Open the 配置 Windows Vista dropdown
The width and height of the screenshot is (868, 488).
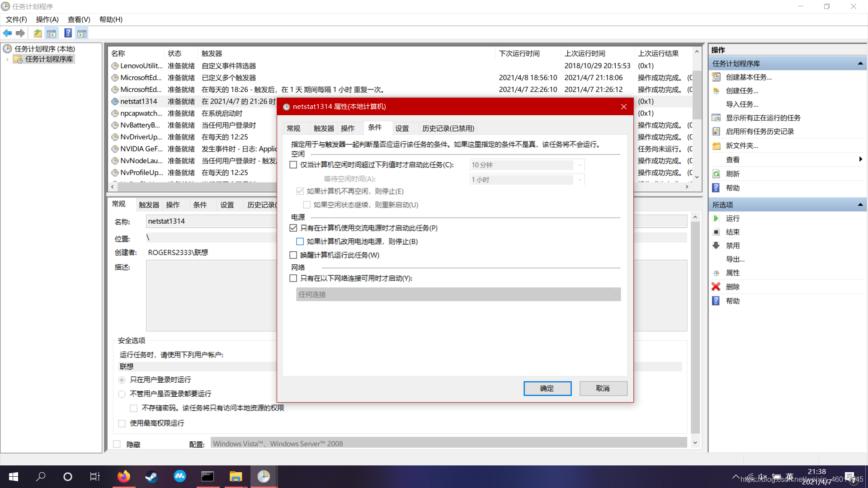449,443
